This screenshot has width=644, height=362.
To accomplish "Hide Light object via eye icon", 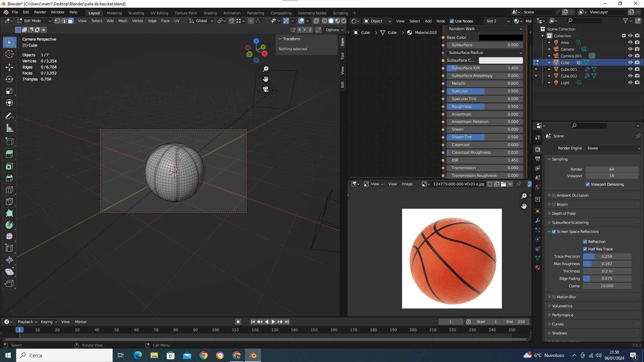I will tap(630, 83).
